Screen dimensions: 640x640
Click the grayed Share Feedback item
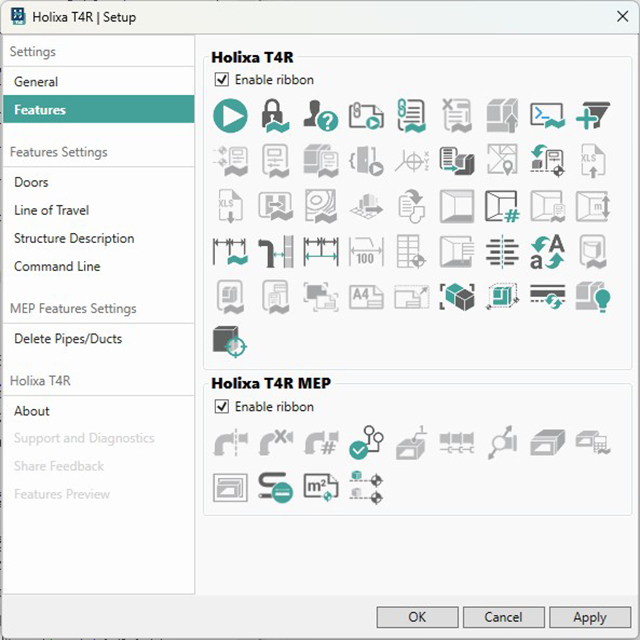[x=99, y=466]
